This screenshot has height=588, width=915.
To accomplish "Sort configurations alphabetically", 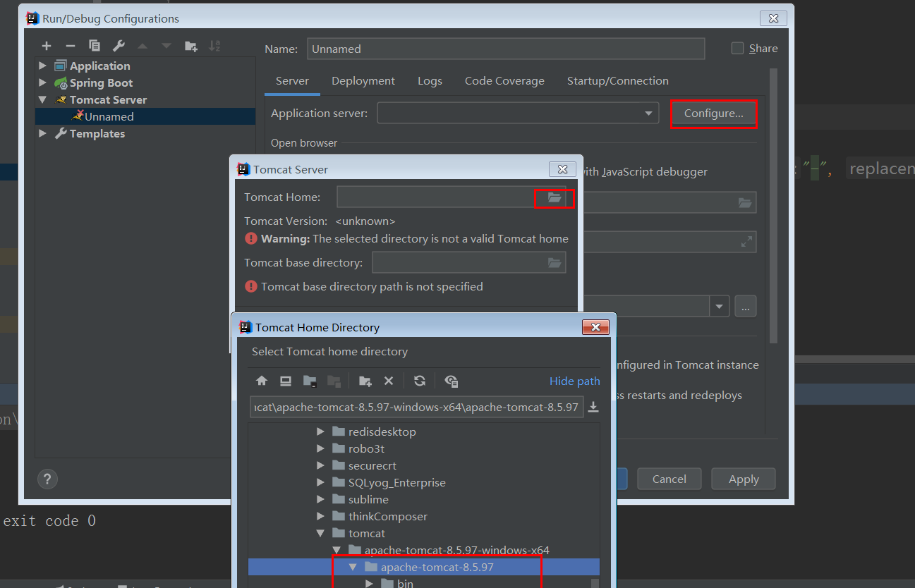I will (x=214, y=46).
